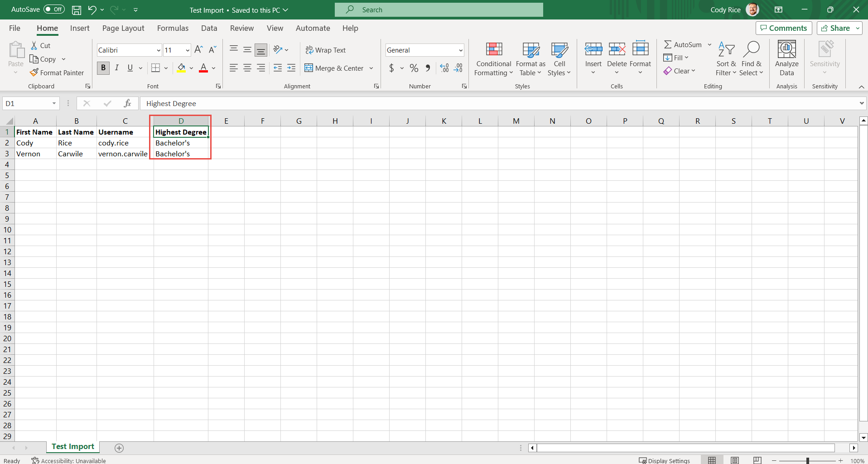Click the Borders icon
The width and height of the screenshot is (868, 464).
[x=155, y=68]
